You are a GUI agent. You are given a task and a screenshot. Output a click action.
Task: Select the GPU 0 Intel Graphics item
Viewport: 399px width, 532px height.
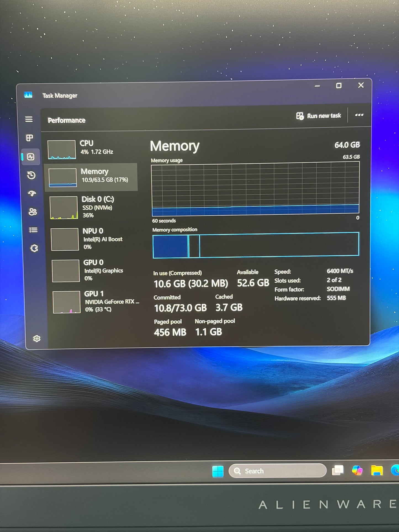point(94,270)
